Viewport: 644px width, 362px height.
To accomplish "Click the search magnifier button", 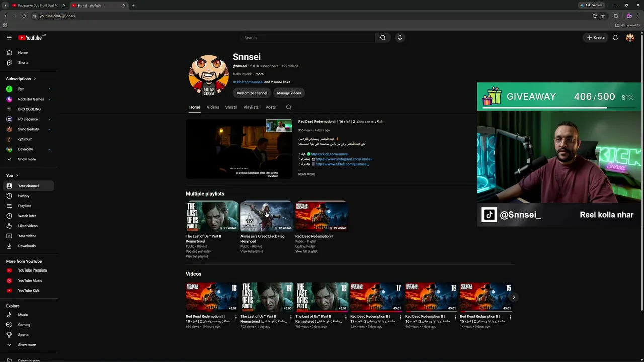I will pos(383,38).
